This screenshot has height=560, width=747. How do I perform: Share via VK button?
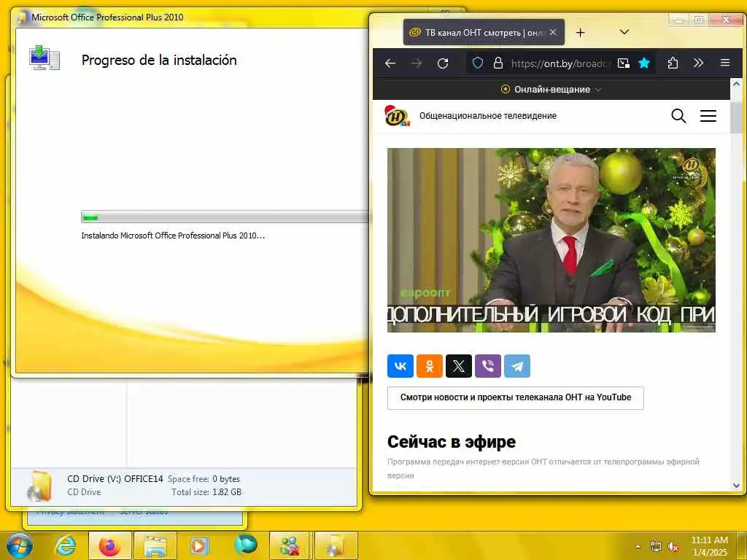(400, 366)
